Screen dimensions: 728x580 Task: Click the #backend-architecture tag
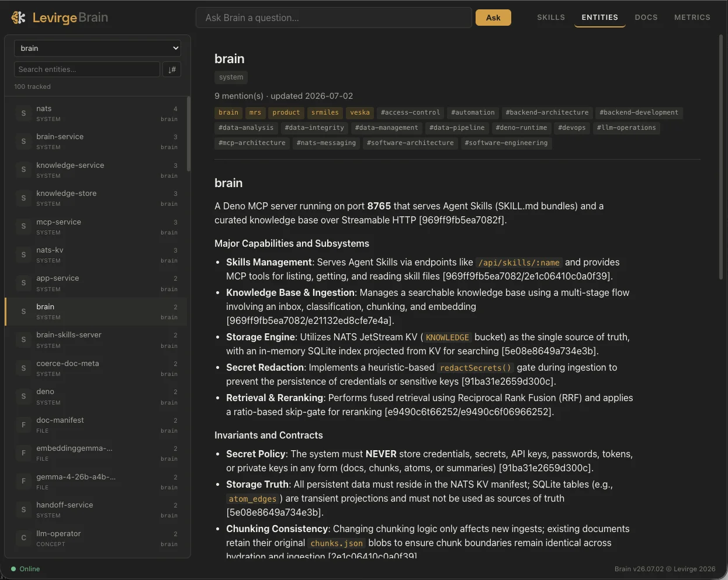point(547,112)
